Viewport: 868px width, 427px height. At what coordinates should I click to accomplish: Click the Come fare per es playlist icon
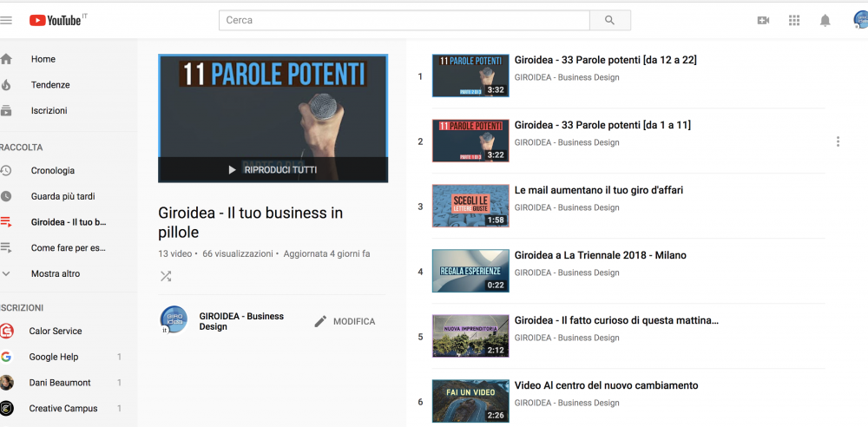[x=6, y=247]
